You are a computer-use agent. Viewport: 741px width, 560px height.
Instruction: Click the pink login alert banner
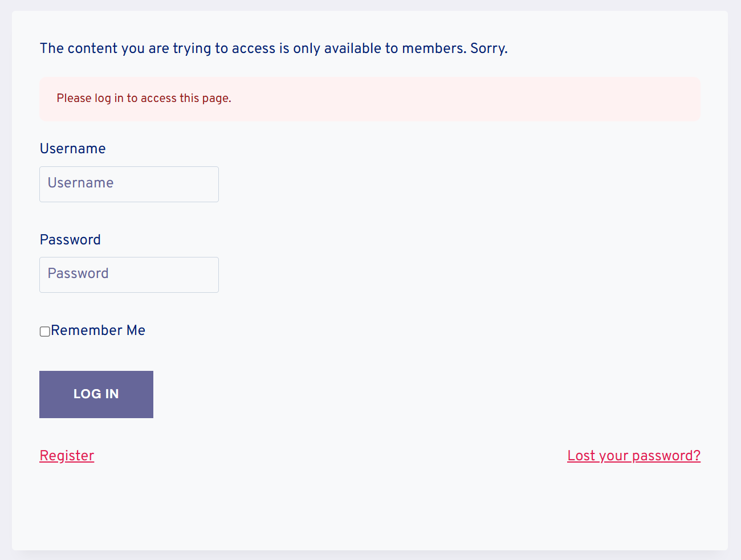456,99
